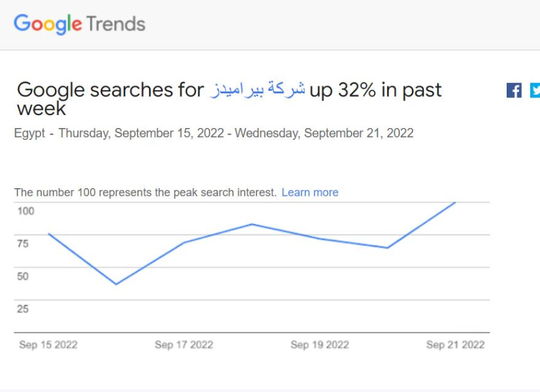Image resolution: width=540 pixels, height=392 pixels.
Task: Click the Twitter share icon
Action: pos(535,91)
